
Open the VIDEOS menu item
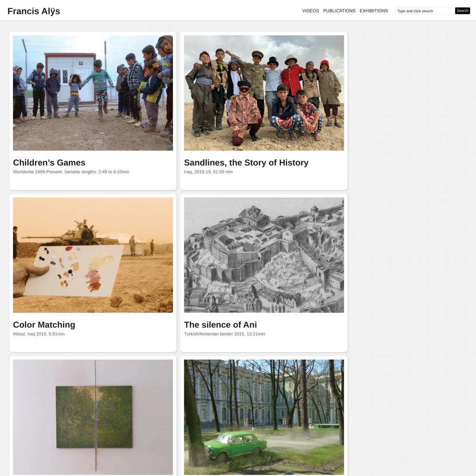(x=310, y=10)
